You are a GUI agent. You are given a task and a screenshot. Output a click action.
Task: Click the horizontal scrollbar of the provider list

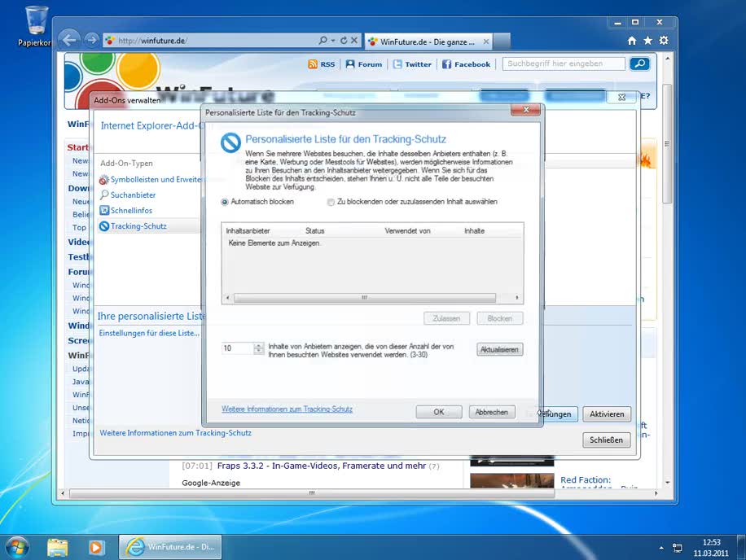[364, 298]
